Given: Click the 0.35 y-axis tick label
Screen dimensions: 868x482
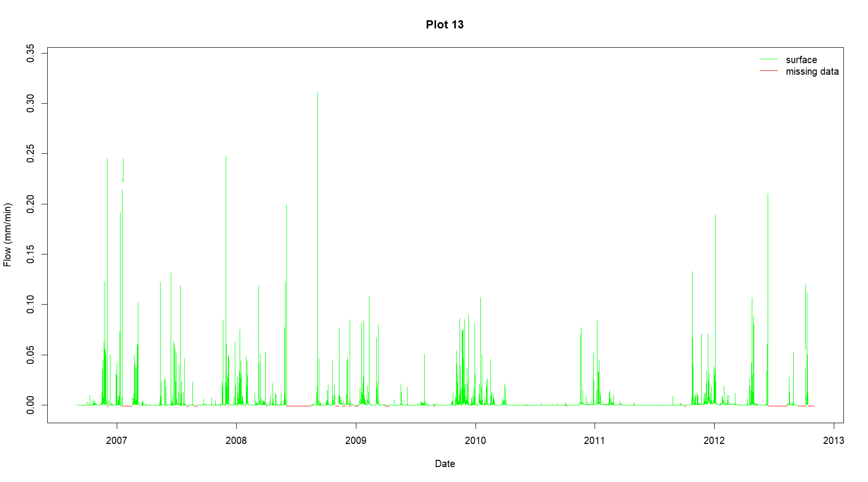Looking at the screenshot, I should 30,53.
